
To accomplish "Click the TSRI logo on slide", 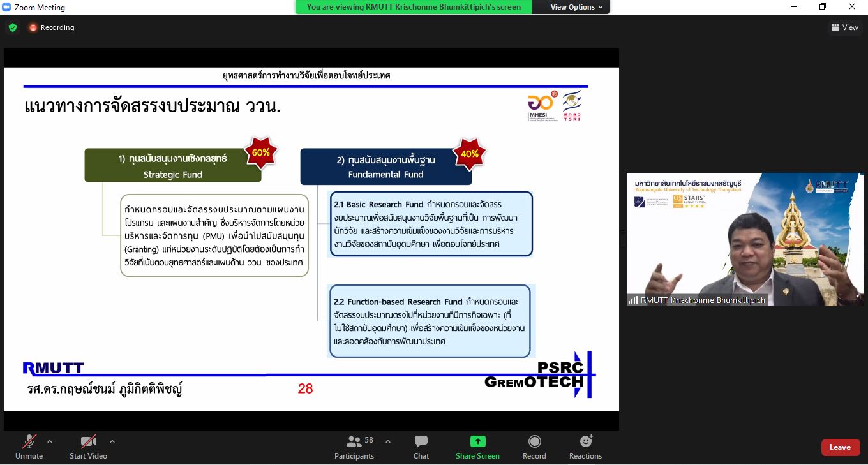I will pyautogui.click(x=572, y=106).
